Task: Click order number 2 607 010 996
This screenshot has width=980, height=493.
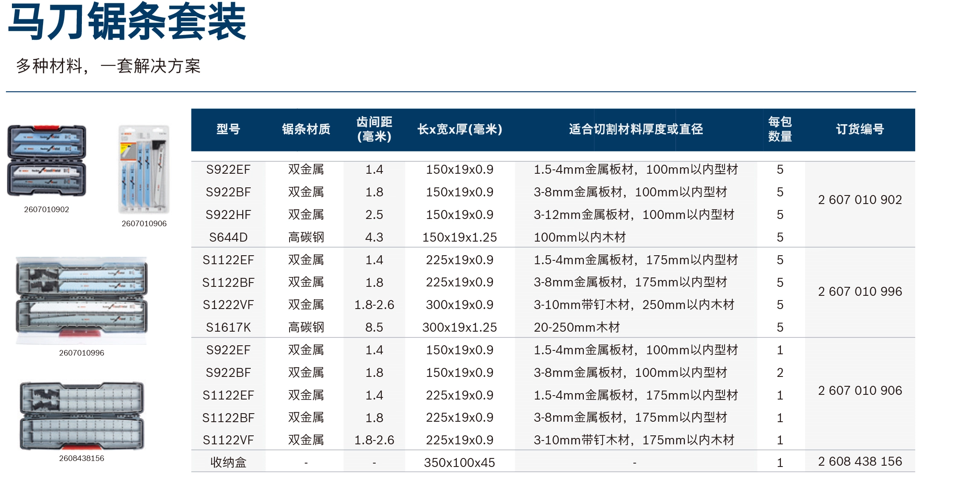Action: [x=860, y=292]
